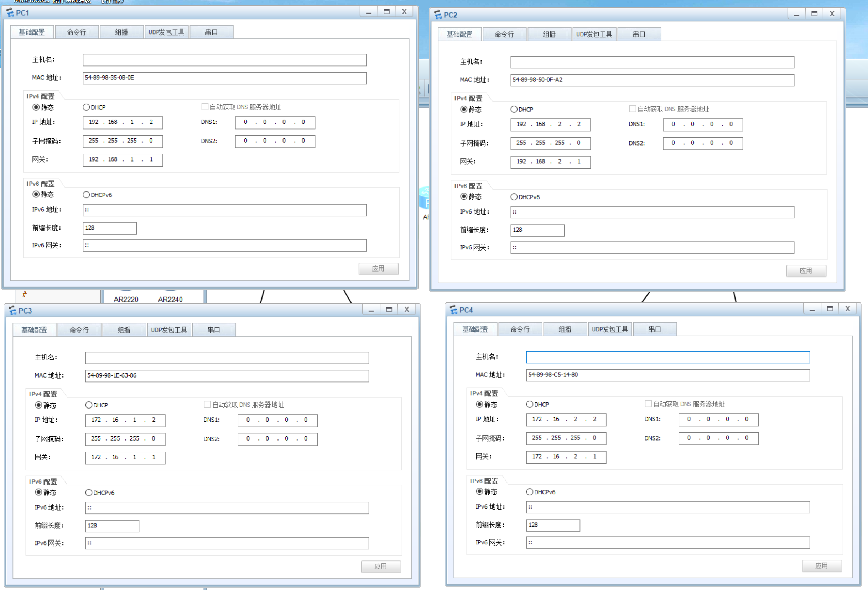Click the 主机名 field in PC4

667,357
